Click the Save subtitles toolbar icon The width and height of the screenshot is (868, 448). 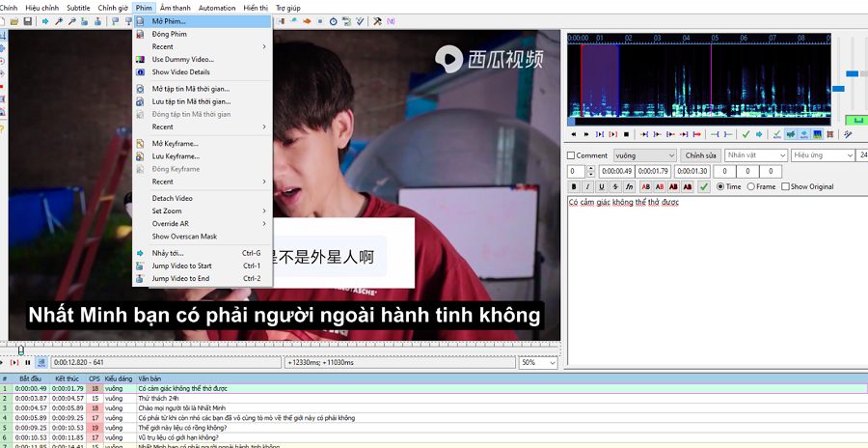[28, 21]
